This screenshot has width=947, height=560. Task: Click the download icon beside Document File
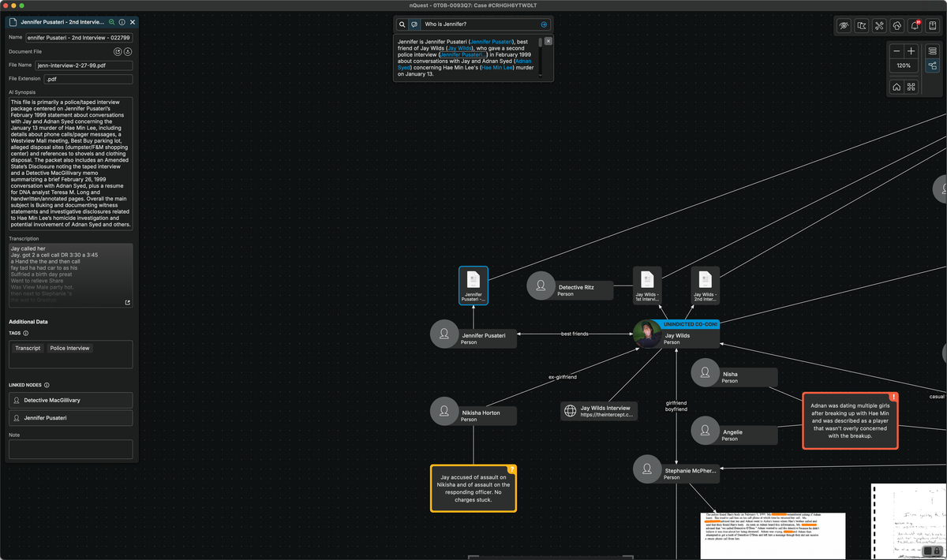pyautogui.click(x=128, y=51)
